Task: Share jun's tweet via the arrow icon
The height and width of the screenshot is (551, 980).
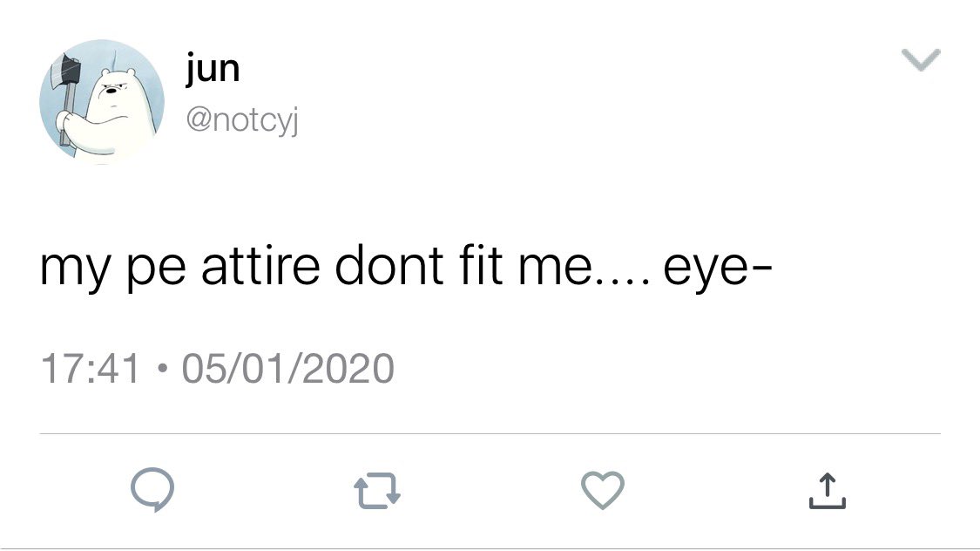Action: tap(827, 490)
